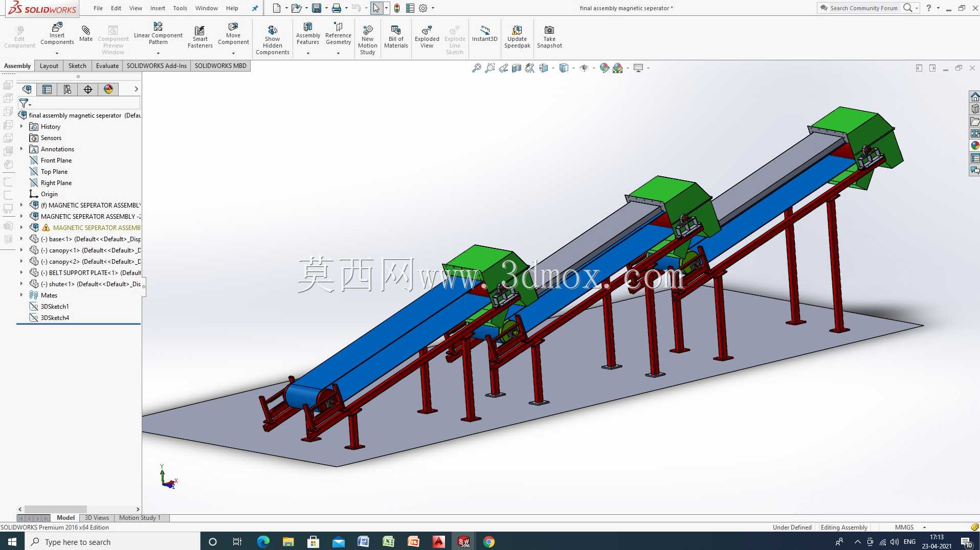Screen dimensions: 980x550
Task: Open Insert Components dropdown arrow
Action: tap(57, 53)
